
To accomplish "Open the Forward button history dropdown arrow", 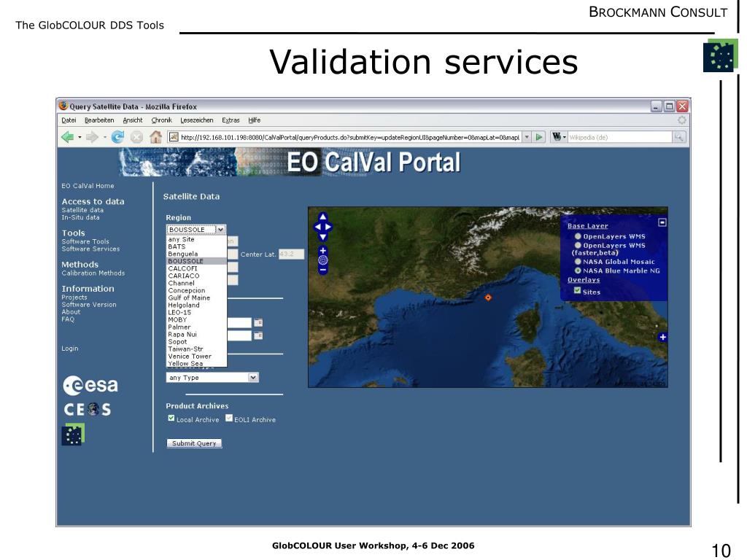I will coord(104,137).
